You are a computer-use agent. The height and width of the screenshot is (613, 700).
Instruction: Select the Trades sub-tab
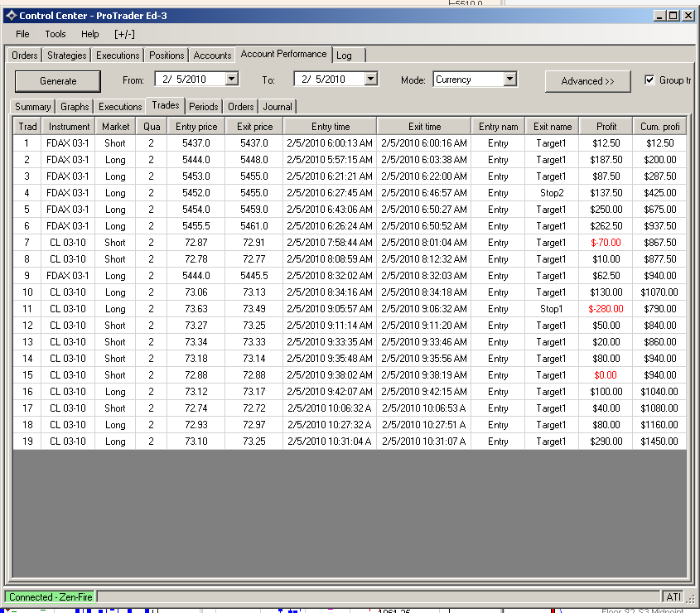tap(166, 105)
